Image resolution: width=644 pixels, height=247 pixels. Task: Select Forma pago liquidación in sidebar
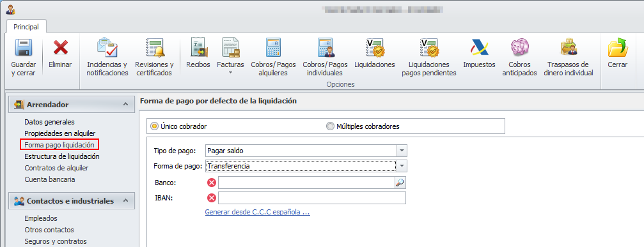point(59,145)
